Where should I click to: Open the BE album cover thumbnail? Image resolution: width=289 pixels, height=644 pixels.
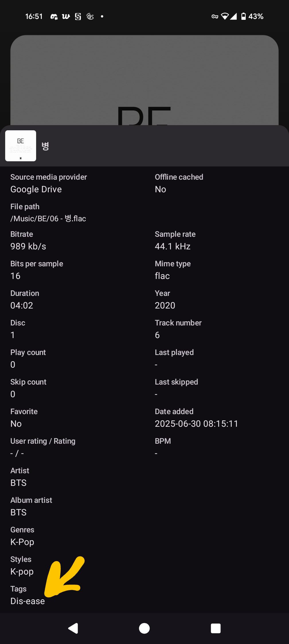(x=21, y=146)
